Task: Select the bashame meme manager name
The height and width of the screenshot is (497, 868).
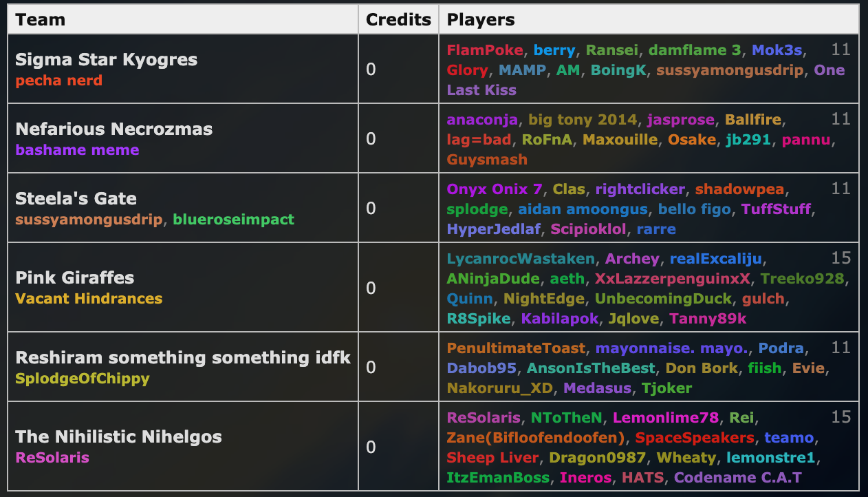Action: [77, 150]
